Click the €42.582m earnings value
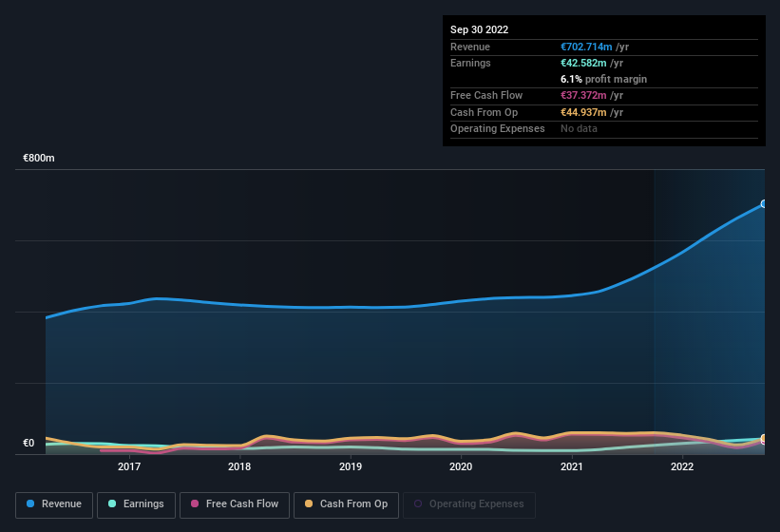The width and height of the screenshot is (780, 532). 583,63
